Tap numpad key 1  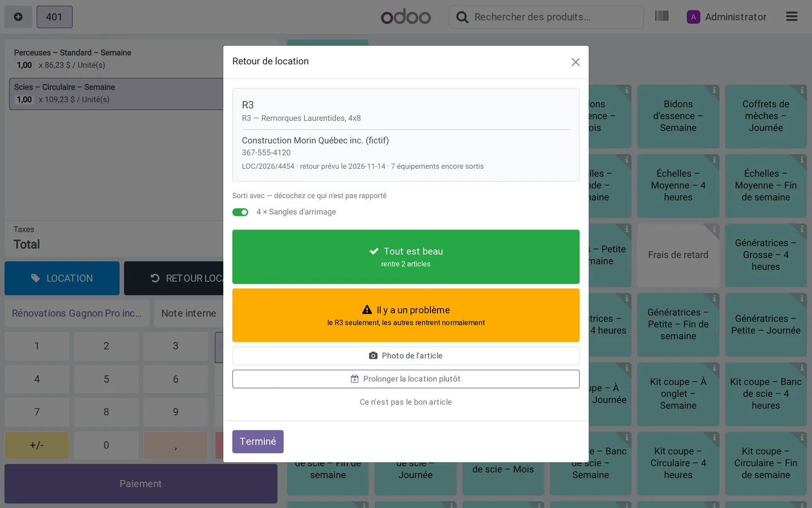click(x=37, y=346)
